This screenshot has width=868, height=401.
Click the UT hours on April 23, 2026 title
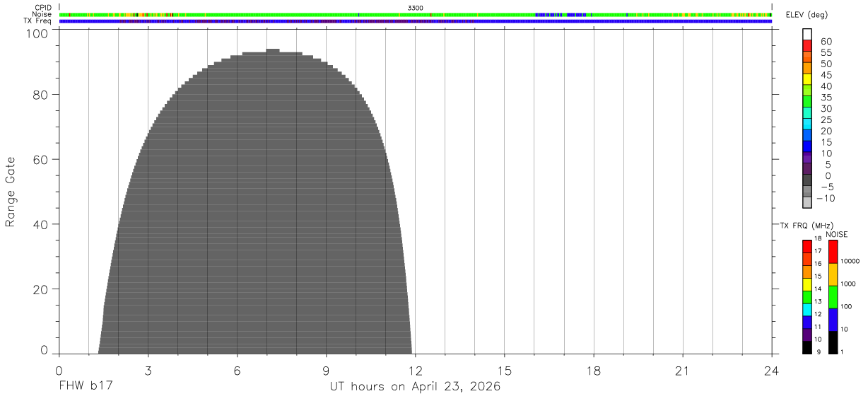pos(415,387)
